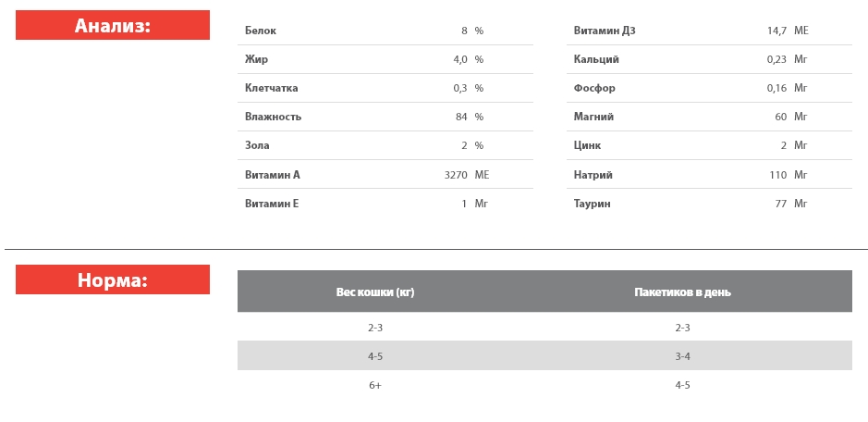This screenshot has height=422, width=868.
Task: Click the red Норма: heading
Action: 113,279
